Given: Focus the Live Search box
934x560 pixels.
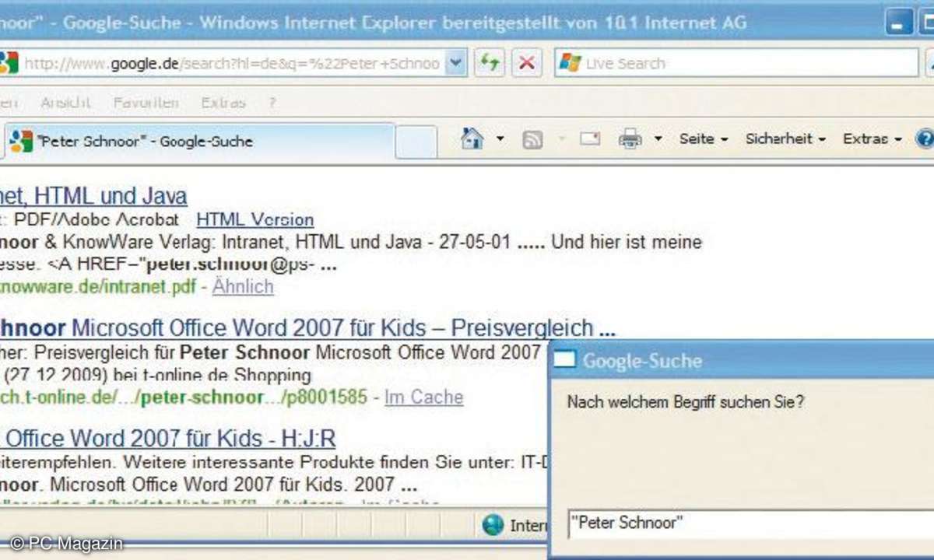Looking at the screenshot, I should [737, 63].
